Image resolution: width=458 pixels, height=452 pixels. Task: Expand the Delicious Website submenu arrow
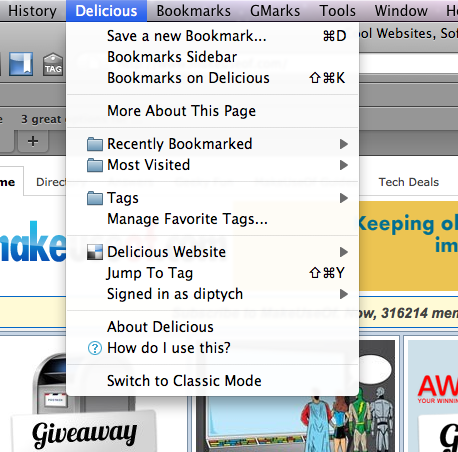pos(344,252)
